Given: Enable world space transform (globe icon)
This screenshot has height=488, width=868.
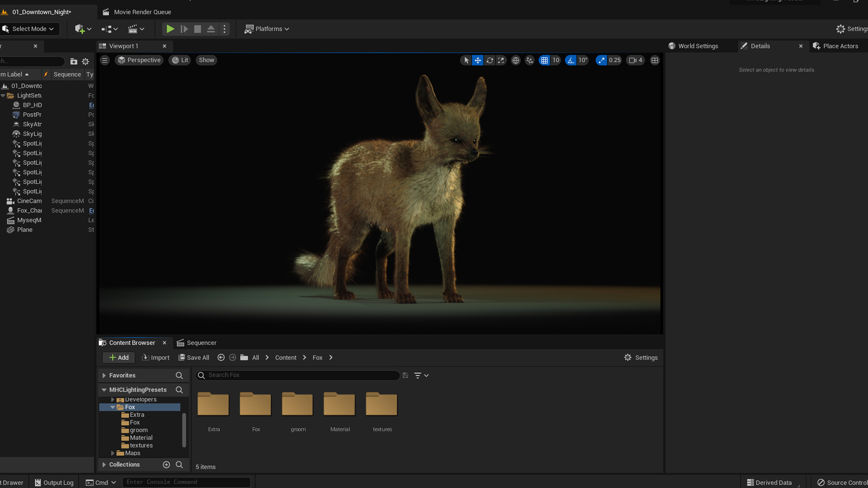Looking at the screenshot, I should pyautogui.click(x=515, y=60).
